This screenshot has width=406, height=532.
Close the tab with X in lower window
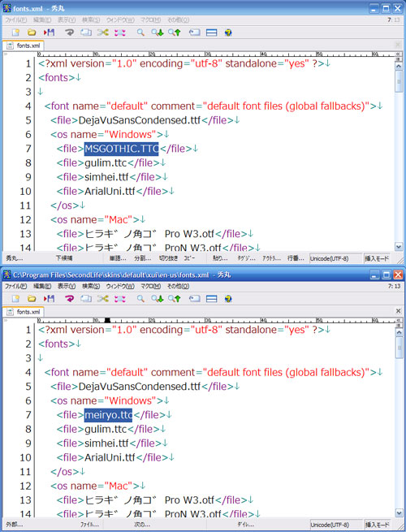pos(399,311)
